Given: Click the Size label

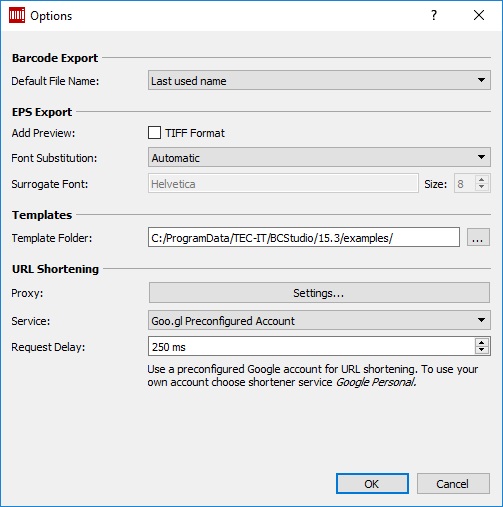Looking at the screenshot, I should [435, 184].
